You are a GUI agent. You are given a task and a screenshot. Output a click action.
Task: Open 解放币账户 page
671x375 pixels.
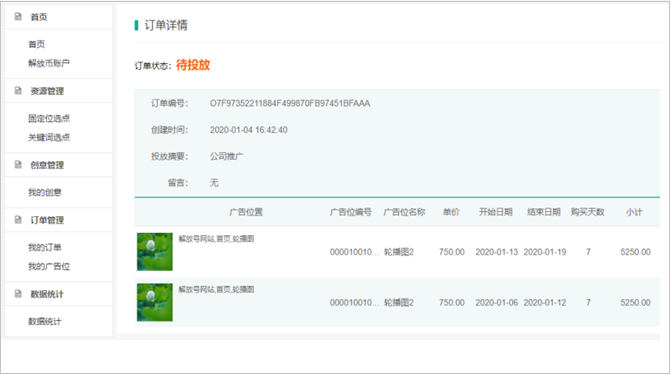pyautogui.click(x=49, y=63)
